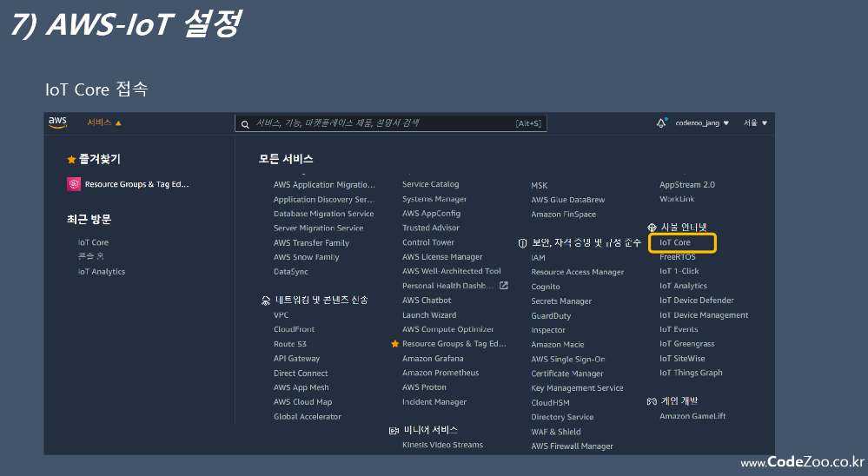Open Service Catalog
This screenshot has width=868, height=476.
point(431,184)
